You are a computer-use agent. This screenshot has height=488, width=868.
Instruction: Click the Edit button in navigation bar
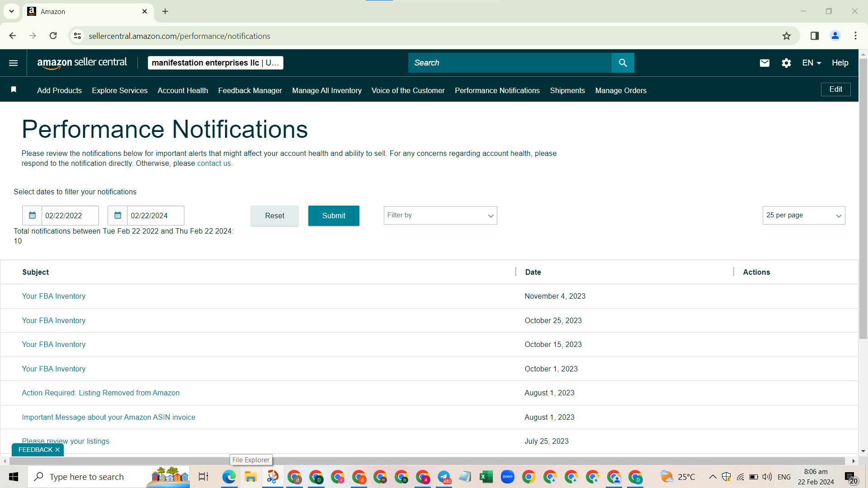point(835,89)
